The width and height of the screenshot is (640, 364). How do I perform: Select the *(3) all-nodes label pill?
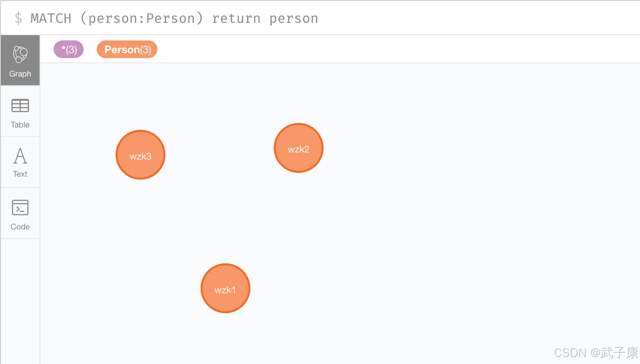[68, 49]
